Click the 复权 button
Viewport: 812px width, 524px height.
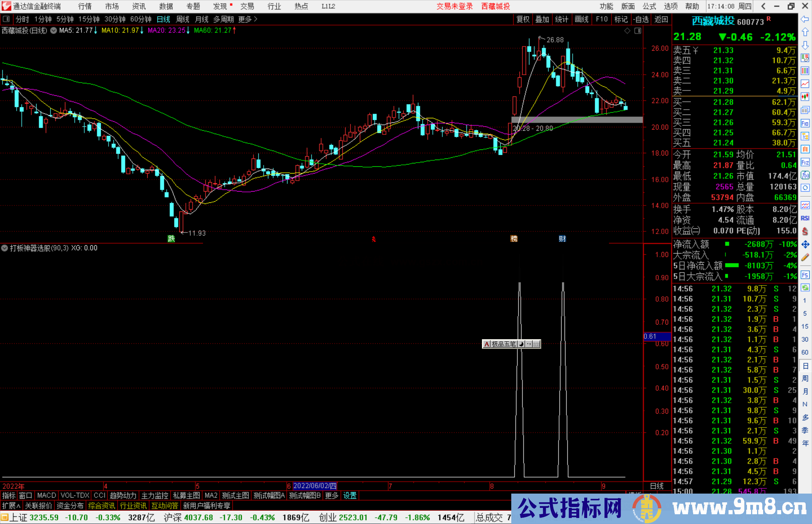[523, 19]
